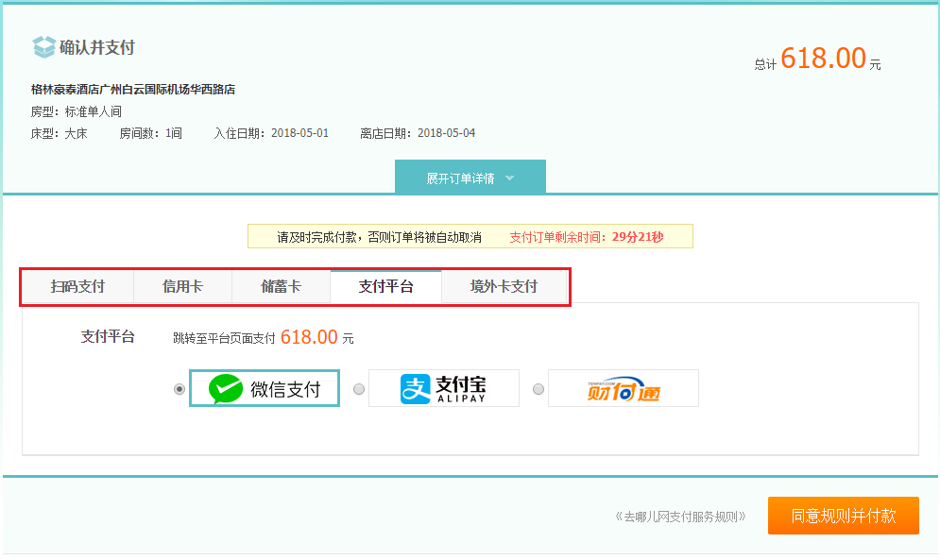Screen dimensions: 940x560
Task: Go to the 储蓄卡 tab
Action: tap(281, 287)
